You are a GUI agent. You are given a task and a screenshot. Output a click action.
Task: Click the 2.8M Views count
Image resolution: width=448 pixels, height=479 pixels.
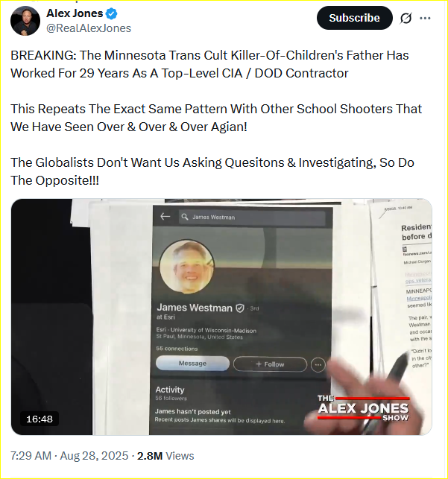pyautogui.click(x=165, y=456)
